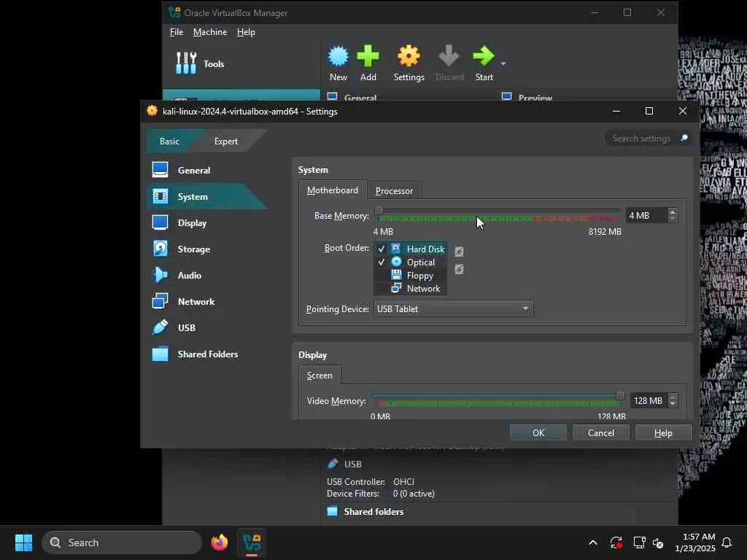This screenshot has height=560, width=747.
Task: Increase Base Memory spinner value
Action: tap(673, 212)
